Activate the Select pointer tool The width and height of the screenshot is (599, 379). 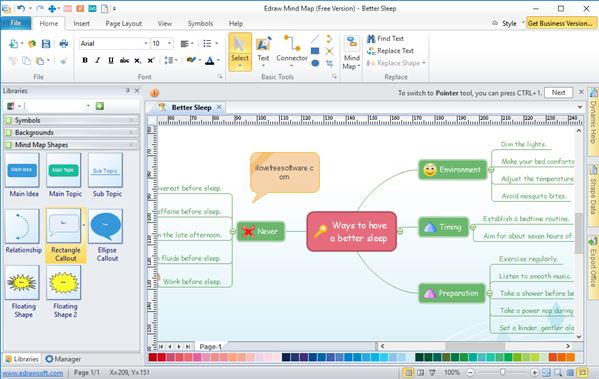(240, 52)
